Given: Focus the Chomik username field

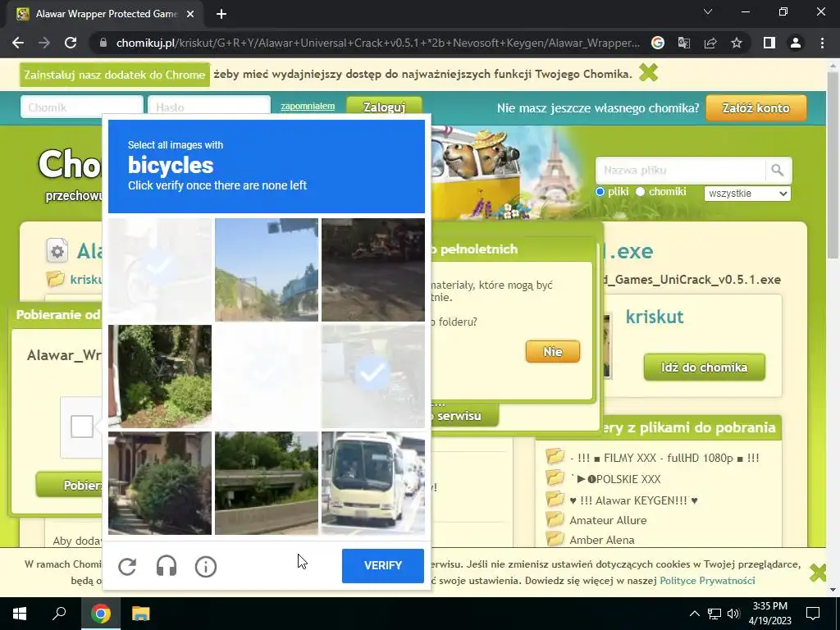Looking at the screenshot, I should (x=82, y=107).
